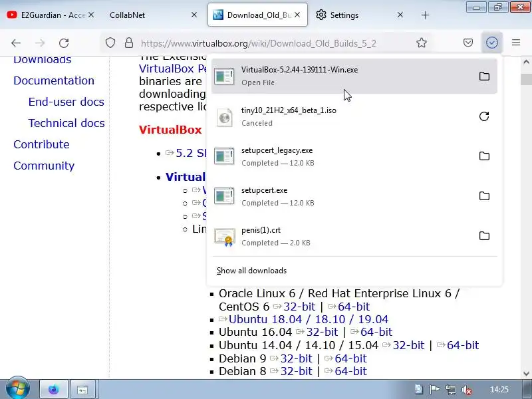The width and height of the screenshot is (532, 399).
Task: Open Technical docs link
Action: (x=66, y=123)
